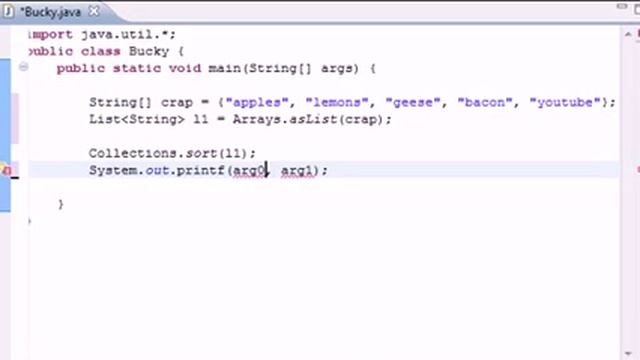Click the sort method name
This screenshot has width=640, height=360.
(x=201, y=153)
